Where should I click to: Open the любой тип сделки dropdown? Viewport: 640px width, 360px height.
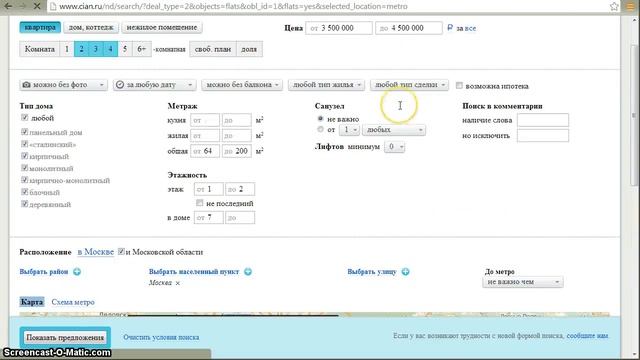[x=409, y=84]
